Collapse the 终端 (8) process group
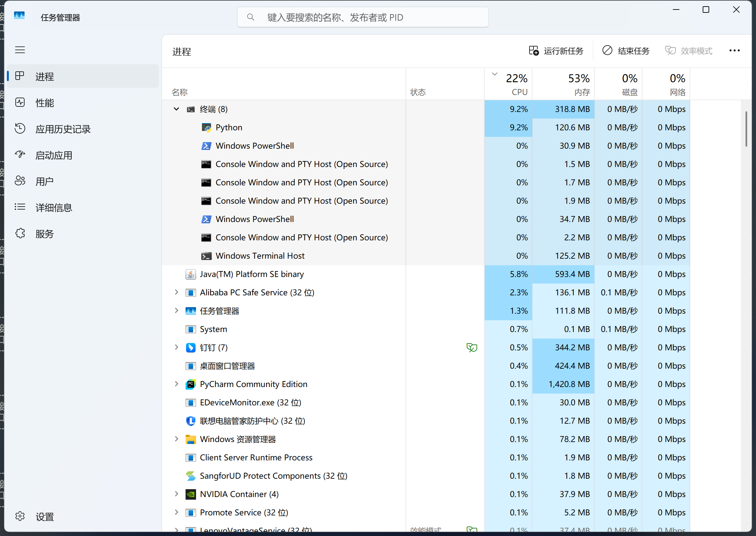This screenshot has height=536, width=756. point(176,109)
